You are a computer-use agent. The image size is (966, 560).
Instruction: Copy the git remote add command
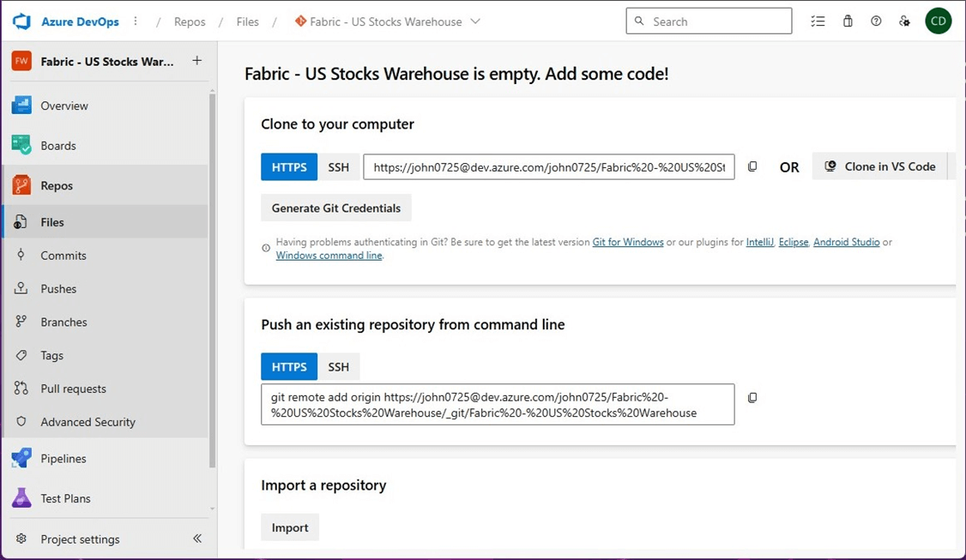pos(752,398)
